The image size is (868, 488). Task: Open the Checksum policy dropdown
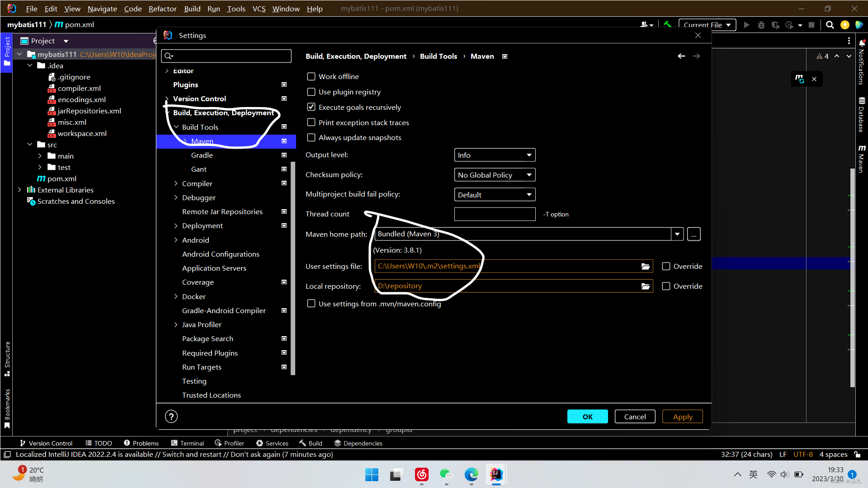(495, 175)
